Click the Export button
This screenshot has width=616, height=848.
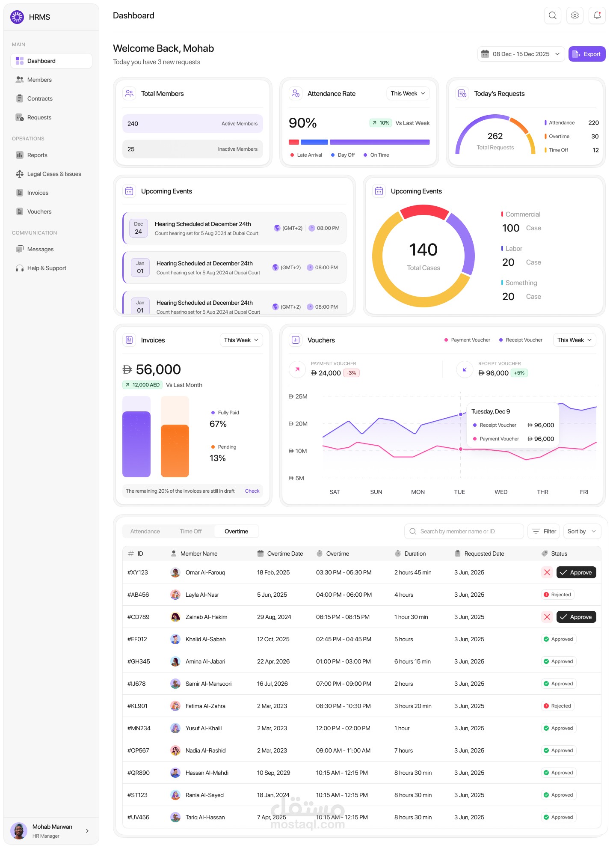coord(587,54)
